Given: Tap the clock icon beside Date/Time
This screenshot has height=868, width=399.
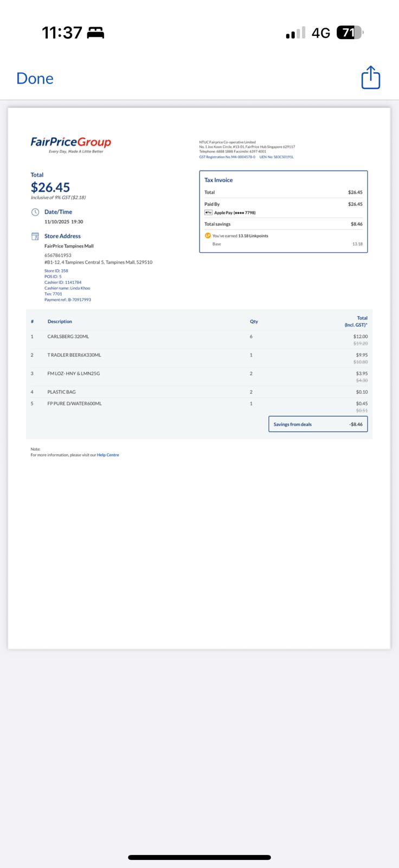Looking at the screenshot, I should click(35, 212).
